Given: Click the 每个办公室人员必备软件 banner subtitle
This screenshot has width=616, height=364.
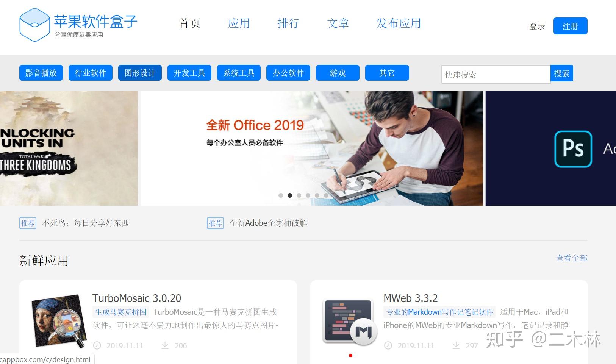Looking at the screenshot, I should click(245, 143).
